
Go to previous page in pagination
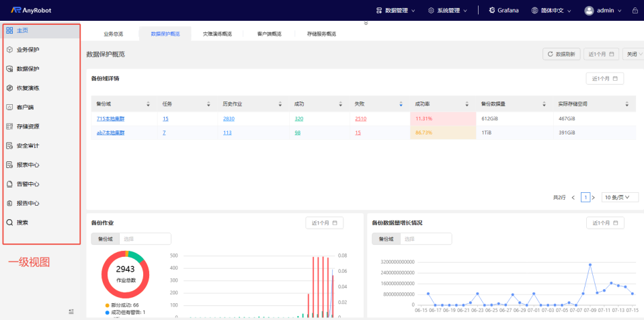573,198
